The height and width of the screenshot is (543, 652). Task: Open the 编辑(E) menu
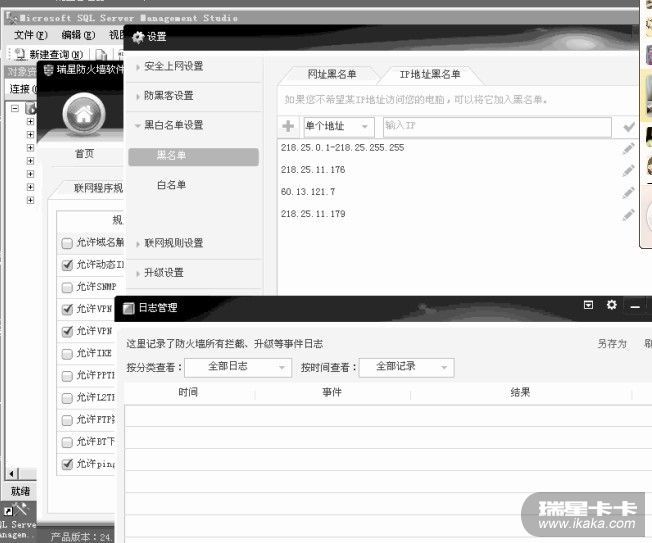click(78, 35)
